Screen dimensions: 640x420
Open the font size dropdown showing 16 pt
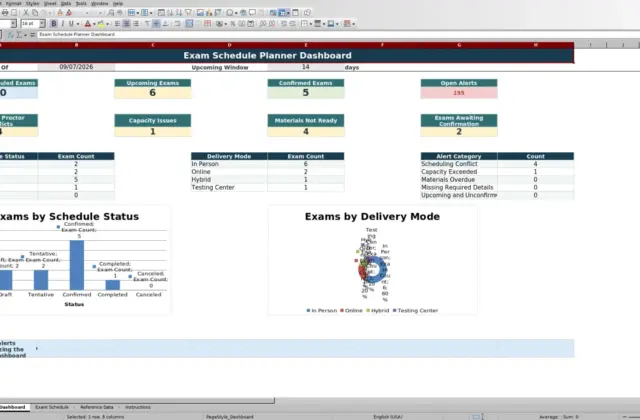pyautogui.click(x=42, y=24)
